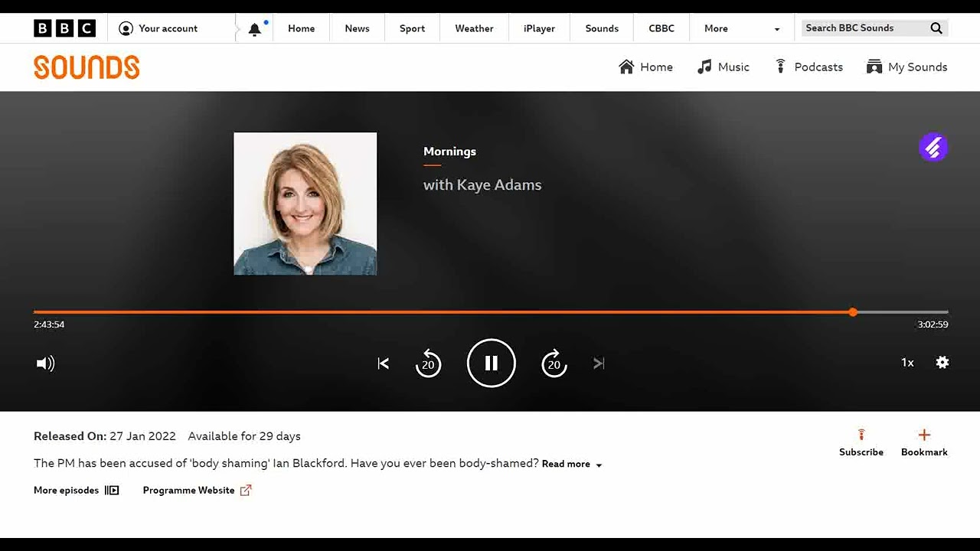Screen dimensions: 980x551
Task: Change the 1x playback speed
Action: pos(907,363)
